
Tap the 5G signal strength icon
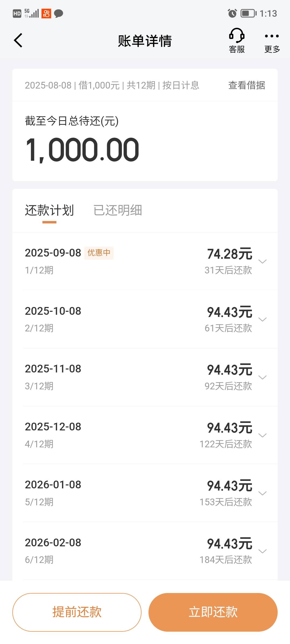click(31, 13)
